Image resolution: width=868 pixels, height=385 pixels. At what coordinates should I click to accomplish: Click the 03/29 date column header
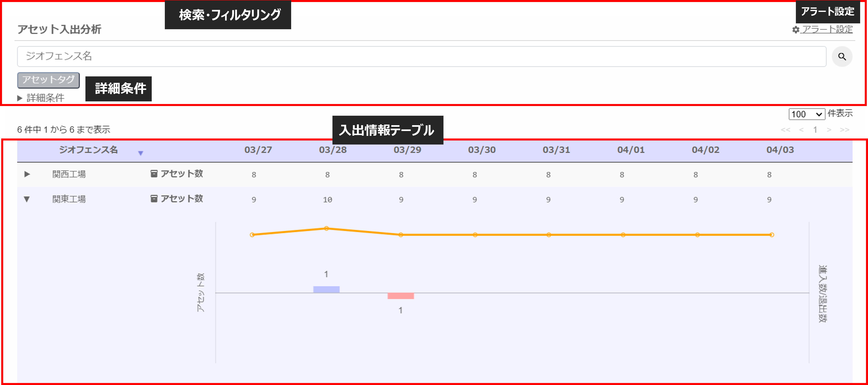pos(407,150)
